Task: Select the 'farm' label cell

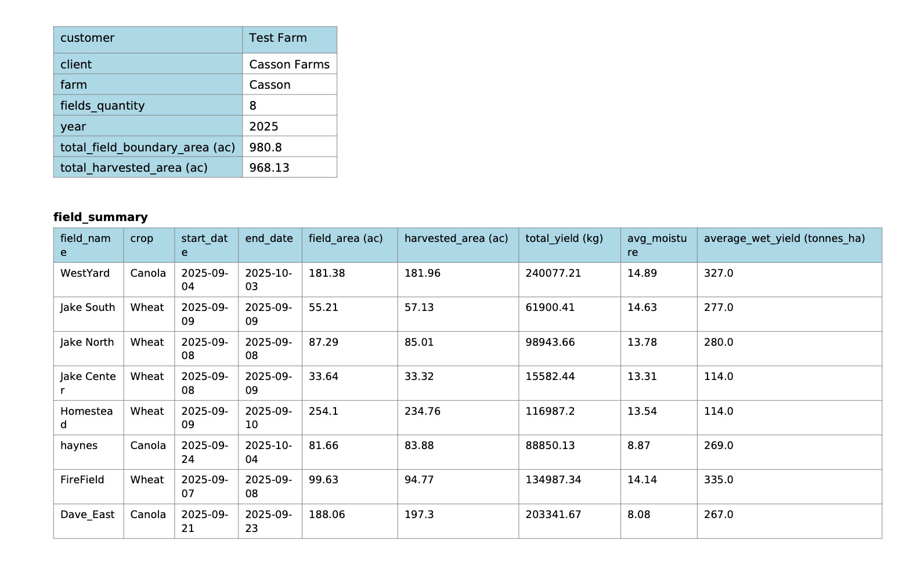Action: click(148, 84)
